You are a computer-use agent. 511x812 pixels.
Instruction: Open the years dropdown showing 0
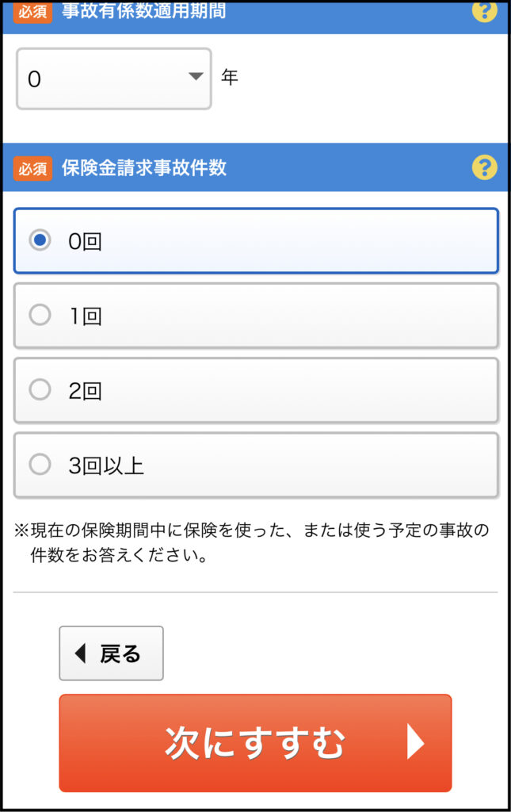tap(114, 79)
